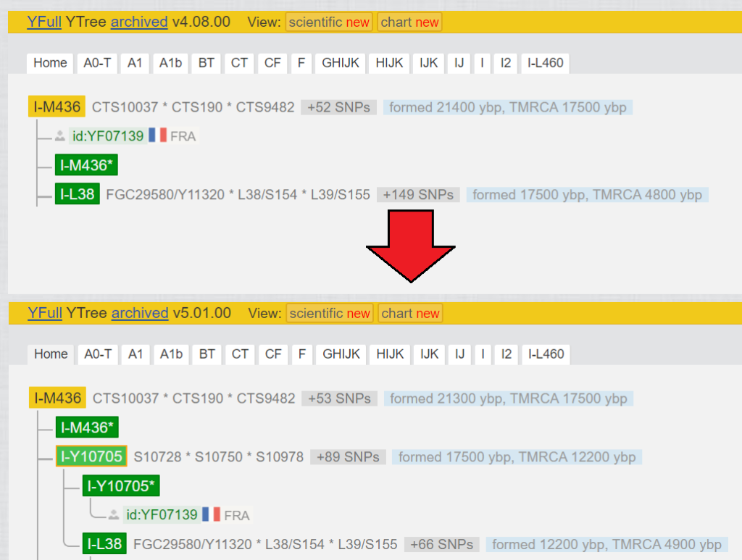Open the A0-T tab in the v5.01.00 tree

[x=98, y=354]
